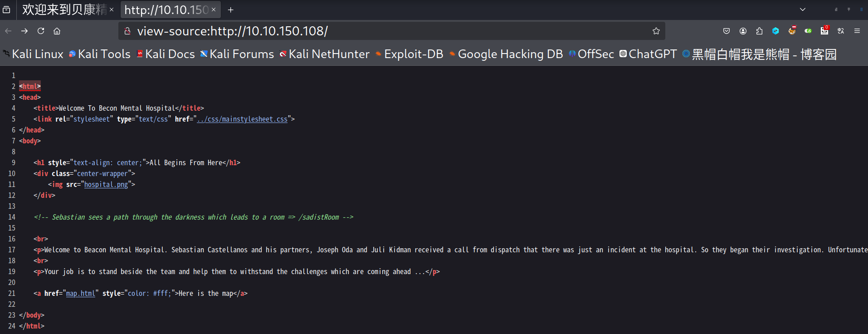Open the list all tabs dropdown arrow
This screenshot has height=334, width=868.
(x=803, y=10)
